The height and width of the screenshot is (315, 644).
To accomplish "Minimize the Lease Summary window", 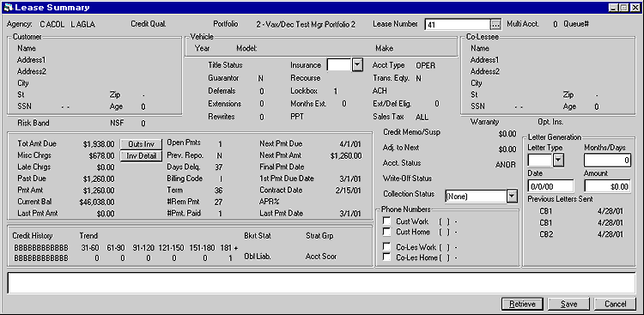I will [613, 8].
